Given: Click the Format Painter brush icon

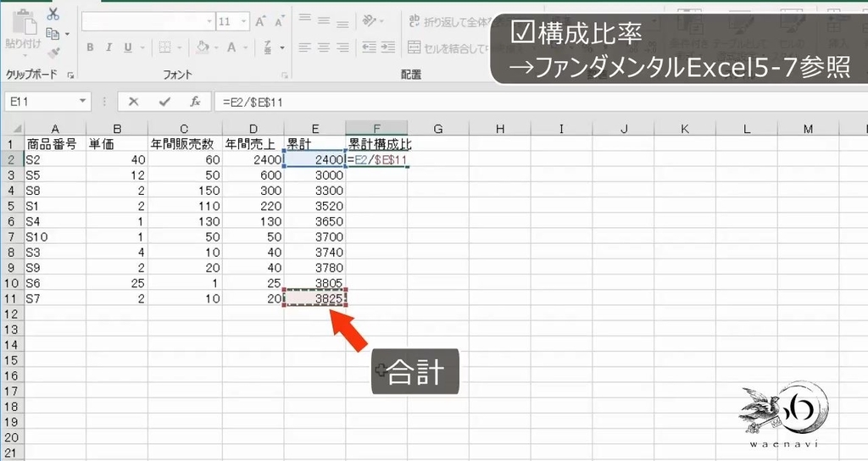Looking at the screenshot, I should click(53, 53).
